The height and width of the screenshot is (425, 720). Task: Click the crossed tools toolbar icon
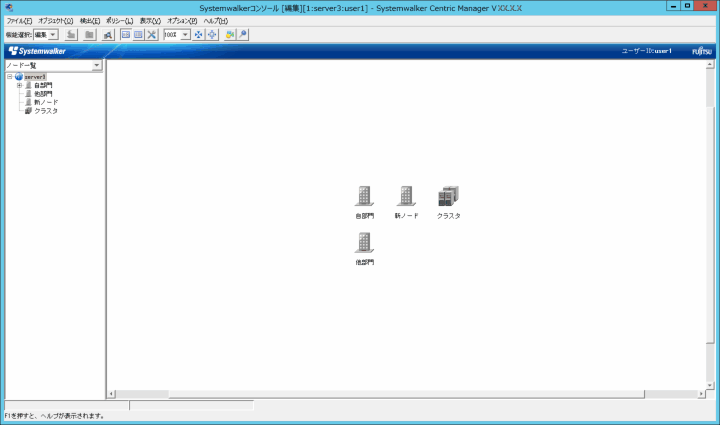(152, 34)
